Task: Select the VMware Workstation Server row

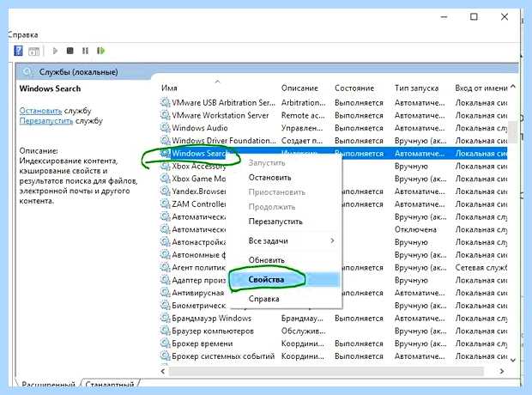Action: (334, 115)
